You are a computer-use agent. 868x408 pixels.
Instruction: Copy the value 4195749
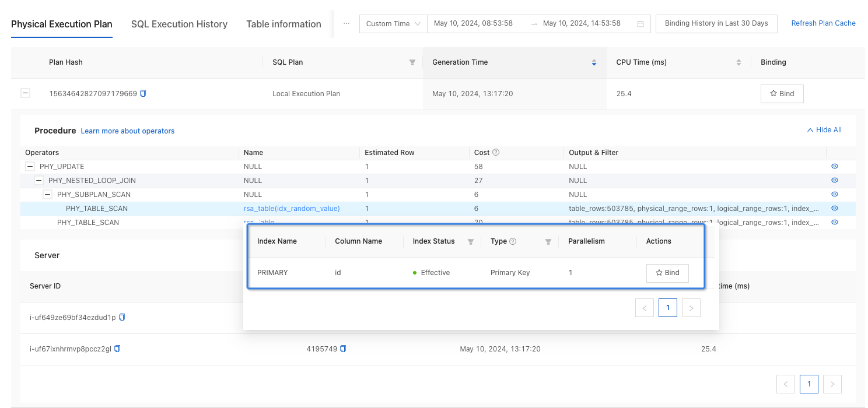tap(343, 349)
